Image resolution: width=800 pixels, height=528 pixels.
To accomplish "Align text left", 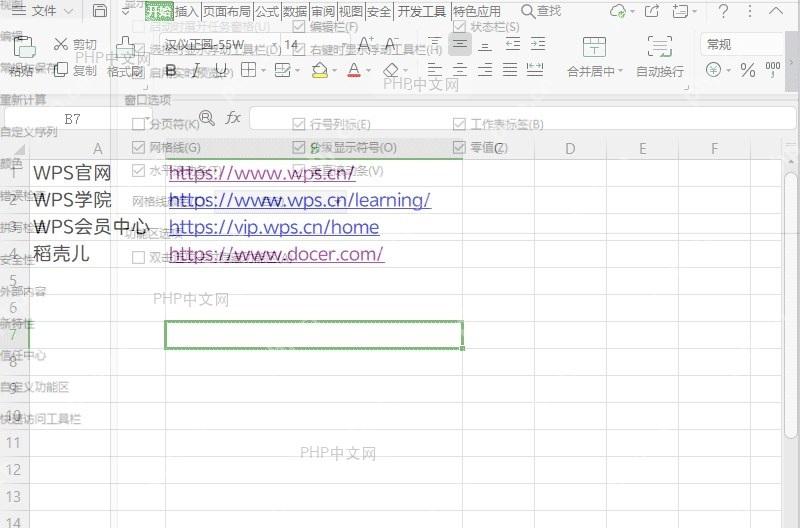I will [434, 69].
